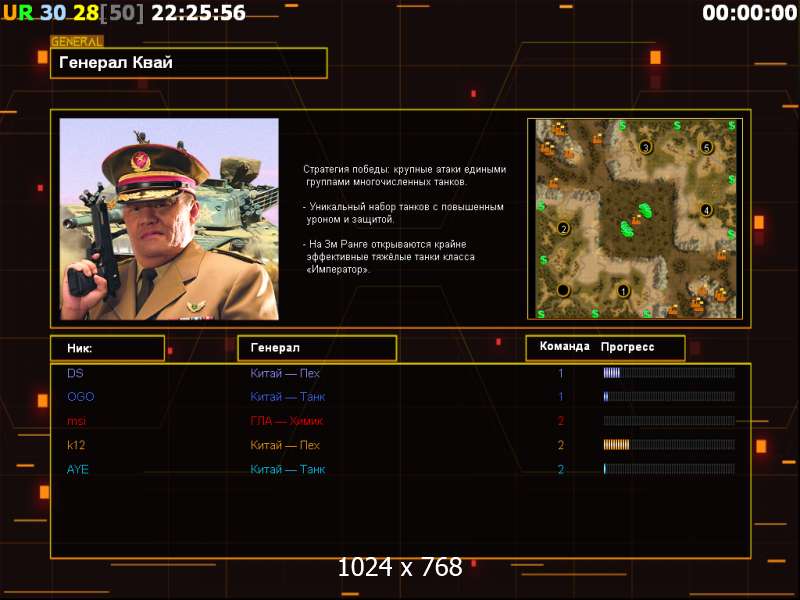
Task: Select player nickname msi
Action: coord(77,421)
